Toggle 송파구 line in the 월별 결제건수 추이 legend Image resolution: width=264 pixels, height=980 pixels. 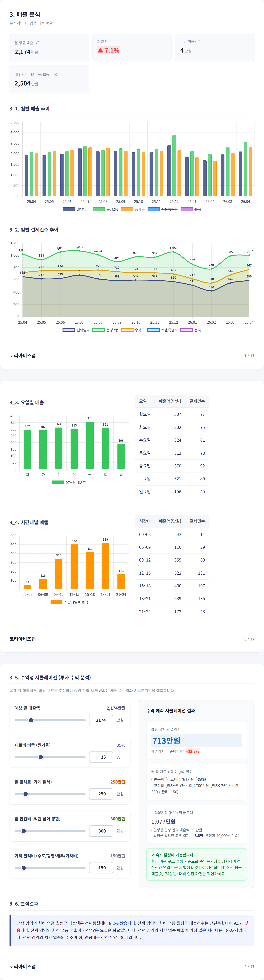coord(133,330)
